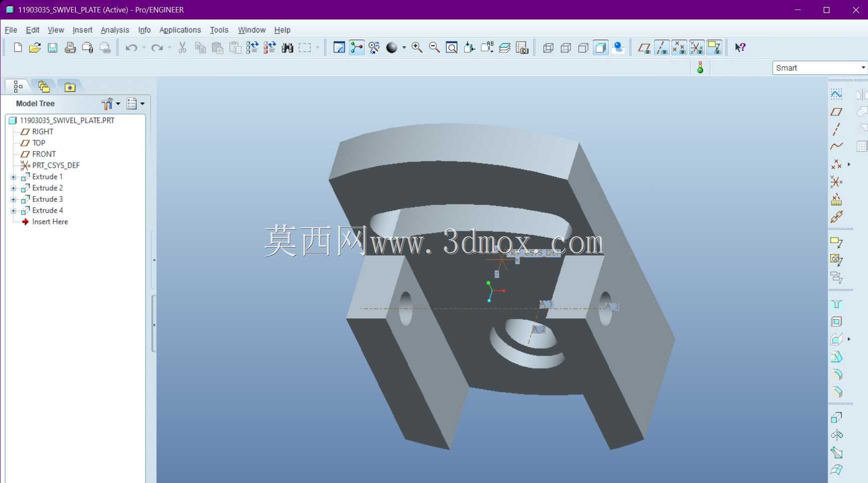Toggle No Hidden display mode
Image resolution: width=868 pixels, height=483 pixels.
583,48
